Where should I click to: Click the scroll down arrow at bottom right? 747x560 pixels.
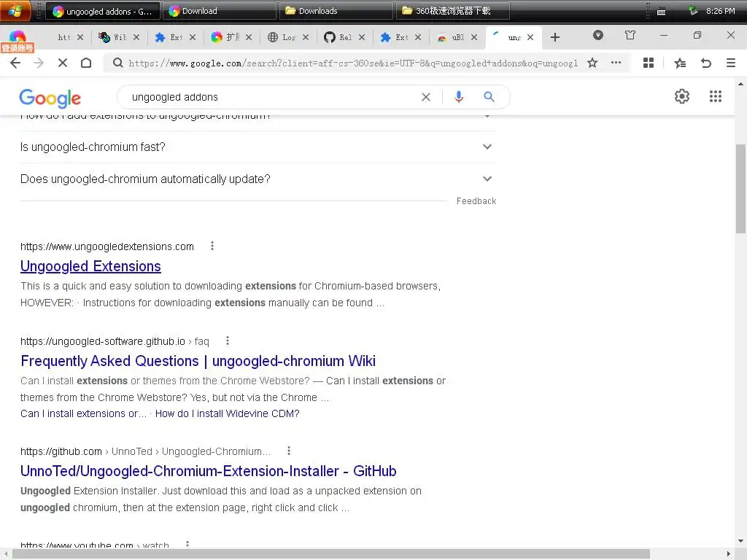coord(740,541)
